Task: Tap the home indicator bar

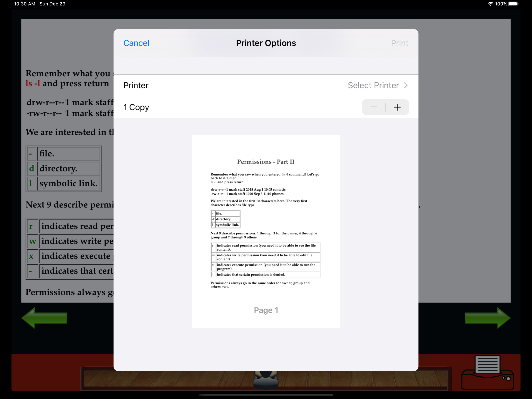Action: pyautogui.click(x=266, y=395)
